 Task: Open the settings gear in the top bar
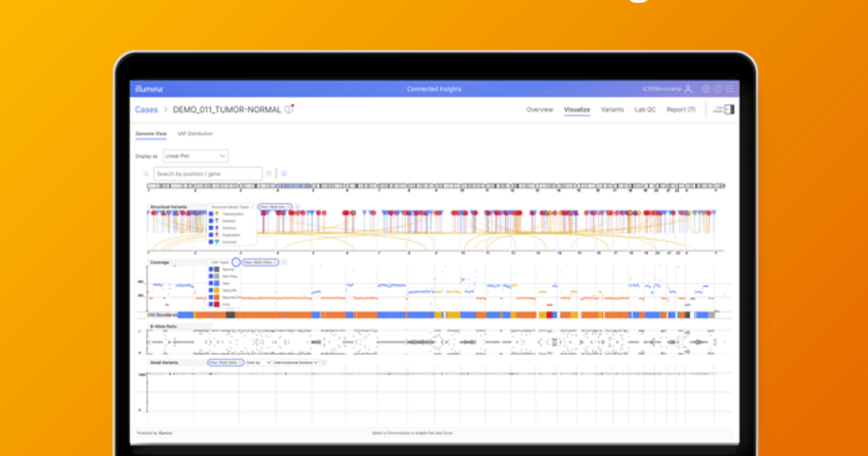pyautogui.click(x=706, y=88)
